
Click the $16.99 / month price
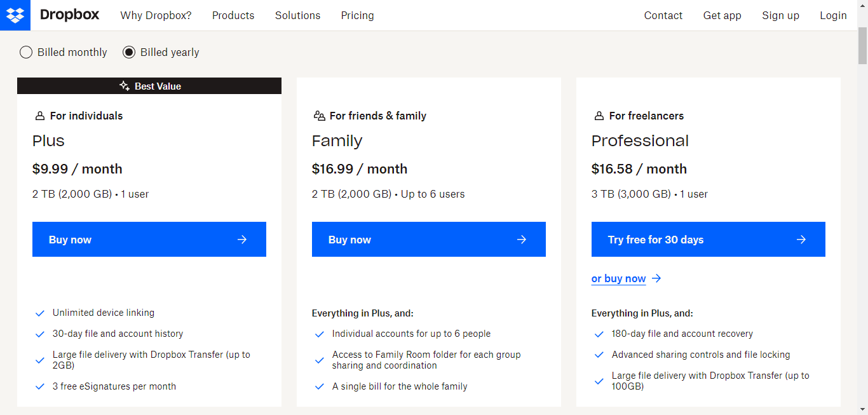point(360,168)
